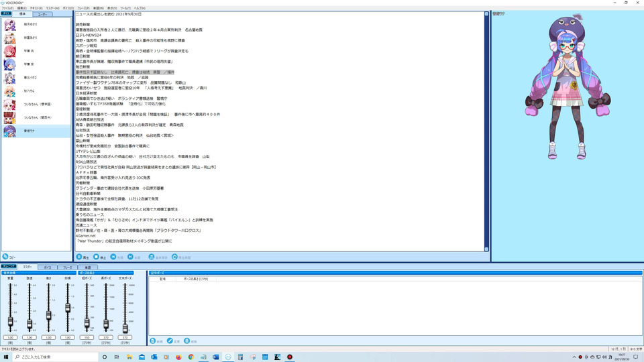Image resolution: width=644 pixels, height=362 pixels.
Task: Select 東北イタコ voice preset avatar
Action: click(x=10, y=78)
